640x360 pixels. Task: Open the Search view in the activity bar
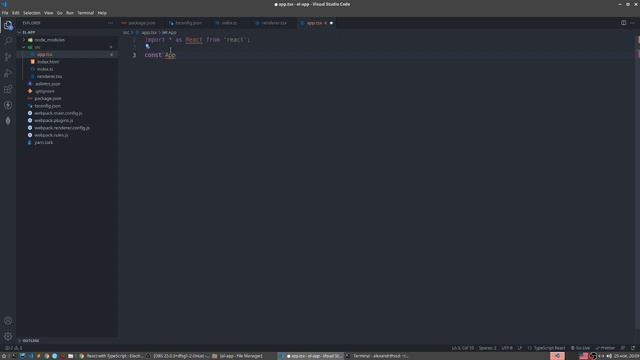pos(8,41)
